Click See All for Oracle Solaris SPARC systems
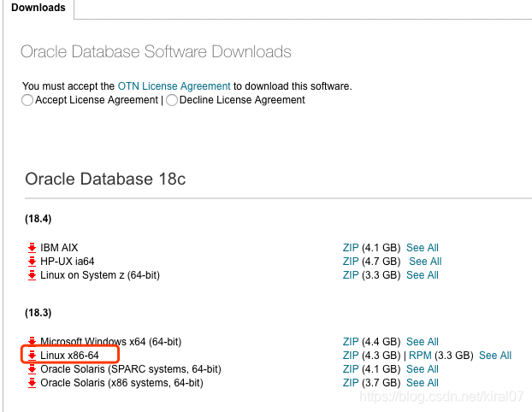The image size is (532, 412). (423, 369)
